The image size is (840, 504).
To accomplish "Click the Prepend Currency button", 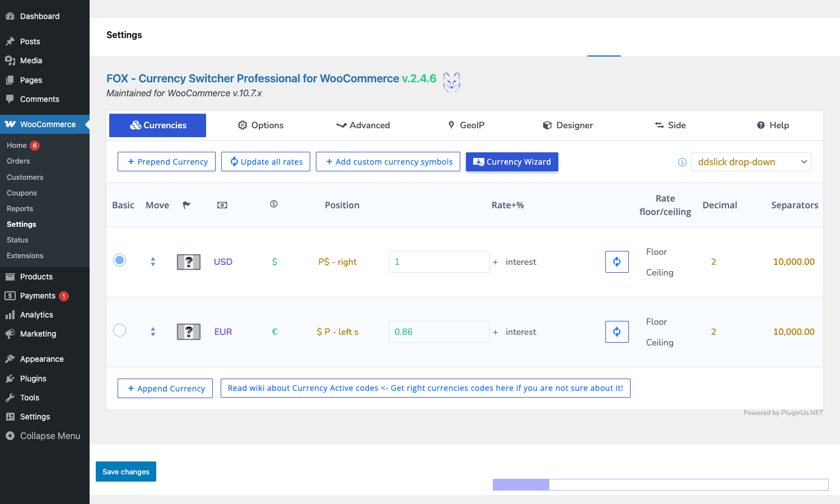I will click(x=166, y=162).
